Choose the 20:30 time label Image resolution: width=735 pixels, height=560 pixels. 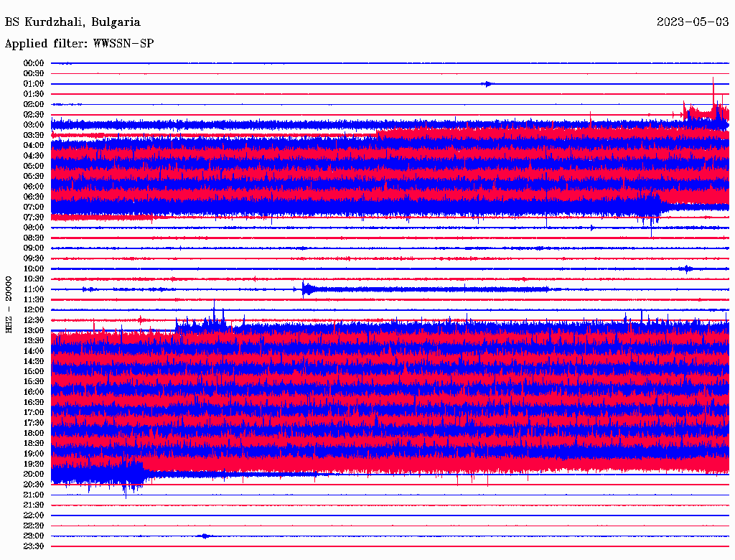34,484
